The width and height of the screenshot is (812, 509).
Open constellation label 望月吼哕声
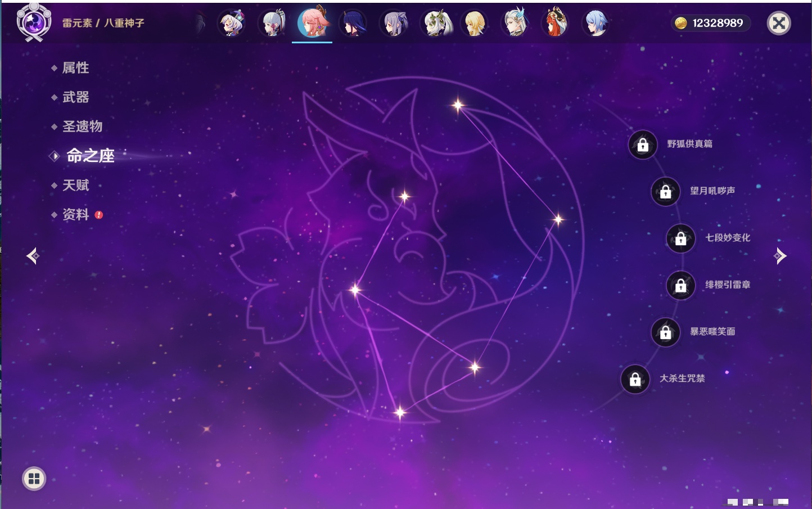(x=712, y=191)
